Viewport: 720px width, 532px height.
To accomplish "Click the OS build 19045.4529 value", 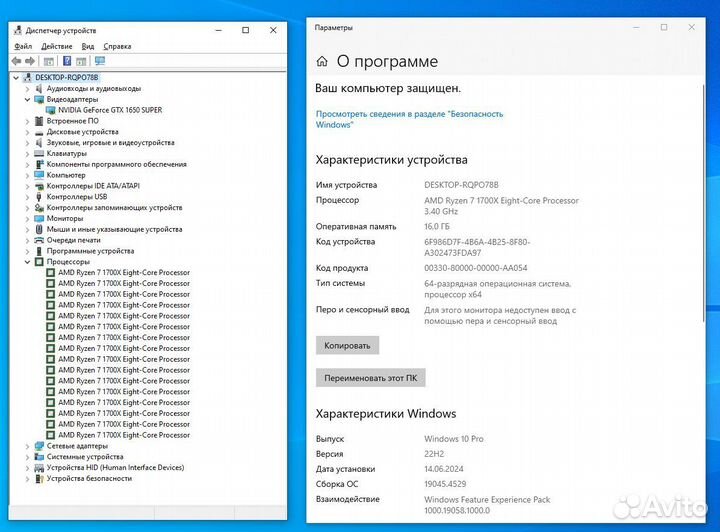I will 445,484.
